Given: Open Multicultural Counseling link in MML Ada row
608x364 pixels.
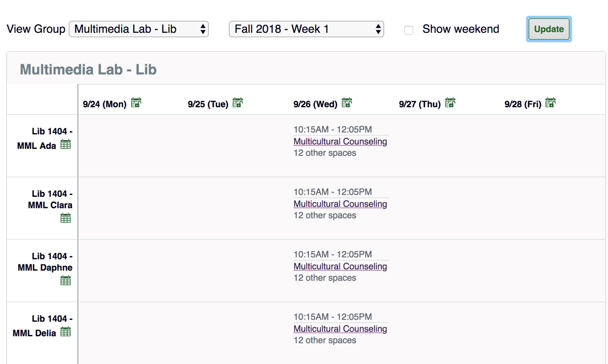Looking at the screenshot, I should 340,142.
